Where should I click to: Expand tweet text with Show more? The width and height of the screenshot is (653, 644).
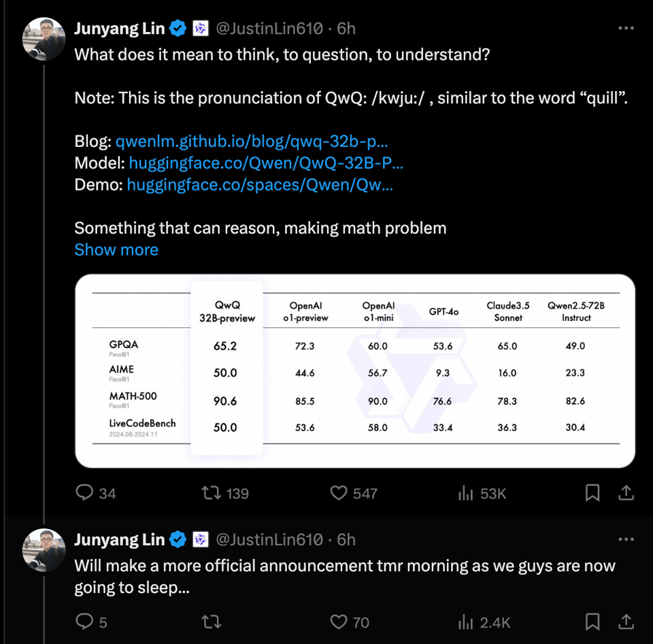coord(116,250)
